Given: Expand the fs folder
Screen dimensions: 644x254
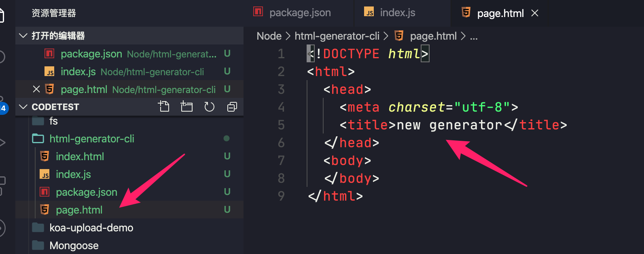Looking at the screenshot, I should coord(129,121).
